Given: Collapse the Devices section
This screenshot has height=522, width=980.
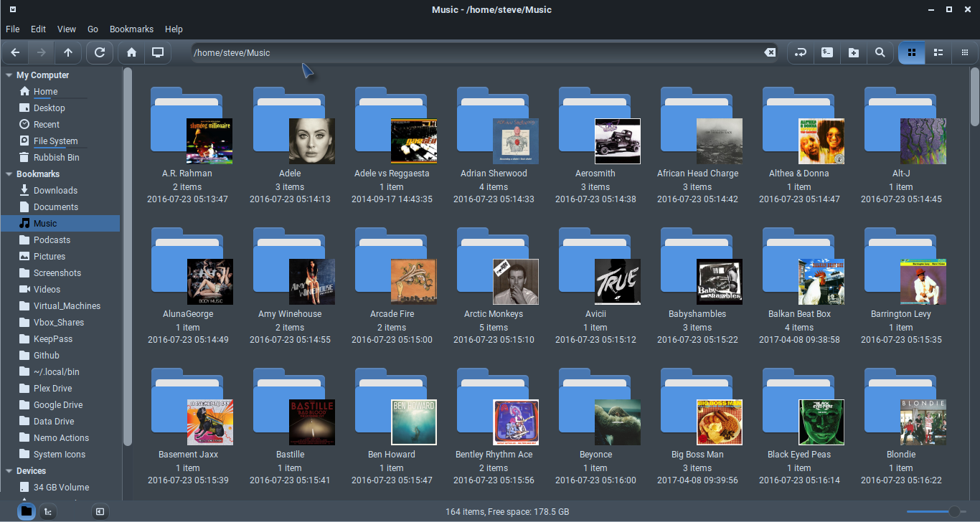Looking at the screenshot, I should [7, 470].
